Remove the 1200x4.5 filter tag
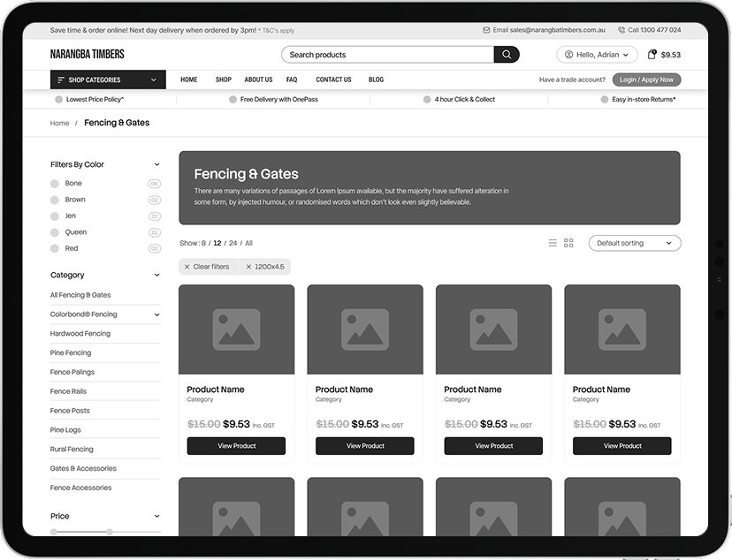The width and height of the screenshot is (732, 560). pyautogui.click(x=249, y=267)
